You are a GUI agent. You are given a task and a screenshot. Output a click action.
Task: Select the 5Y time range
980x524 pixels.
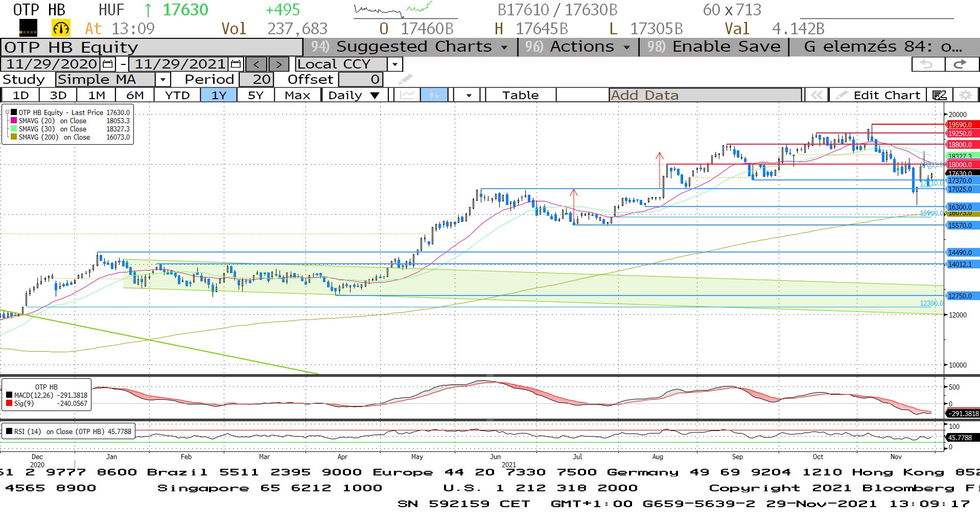point(255,95)
